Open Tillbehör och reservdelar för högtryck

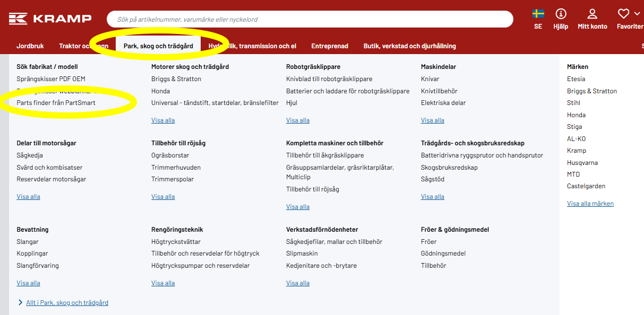(205, 253)
